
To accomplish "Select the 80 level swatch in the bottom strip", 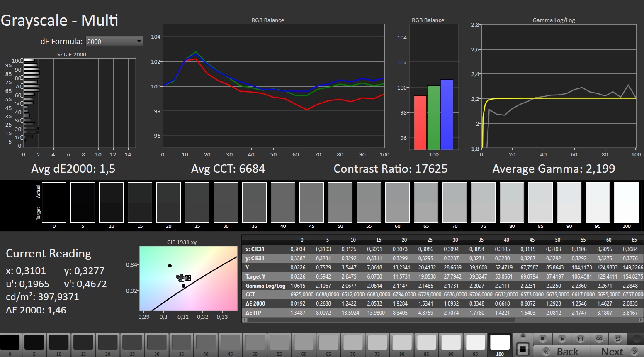I will tap(402, 342).
